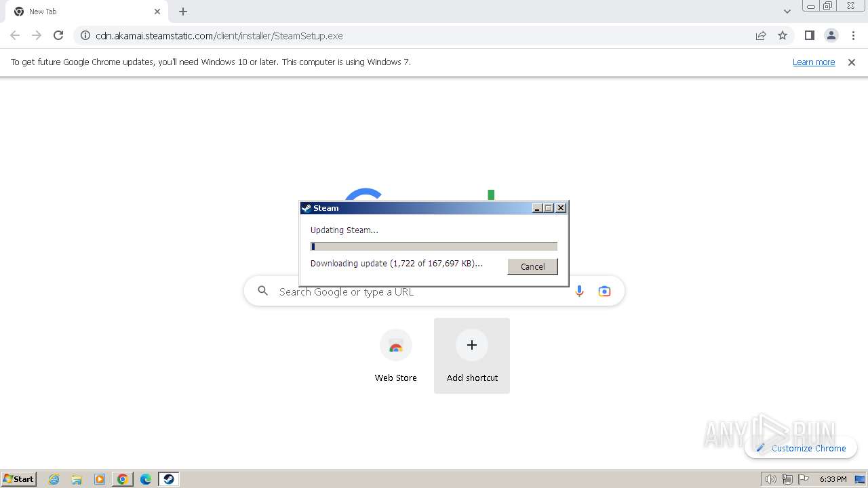868x488 pixels.
Task: Search by image with camera icon
Action: click(x=604, y=291)
